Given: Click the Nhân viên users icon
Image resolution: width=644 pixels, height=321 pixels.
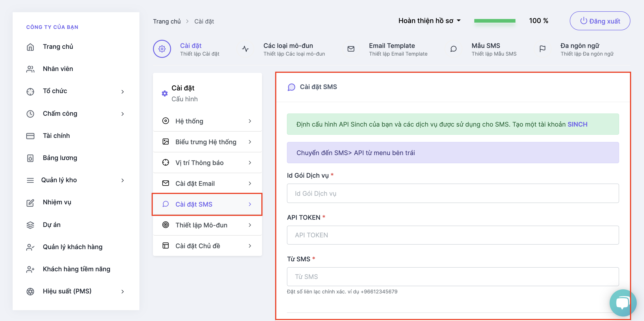Looking at the screenshot, I should pyautogui.click(x=30, y=69).
